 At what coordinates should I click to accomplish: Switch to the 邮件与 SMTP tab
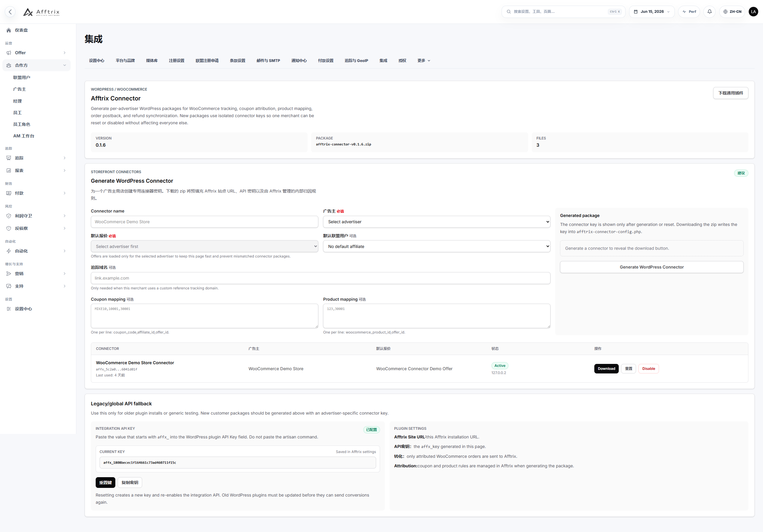click(268, 61)
